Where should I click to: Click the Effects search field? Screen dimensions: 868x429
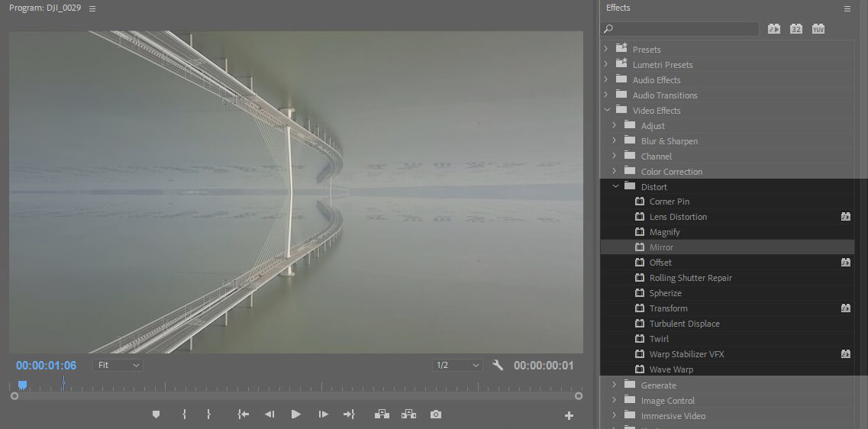click(x=680, y=29)
